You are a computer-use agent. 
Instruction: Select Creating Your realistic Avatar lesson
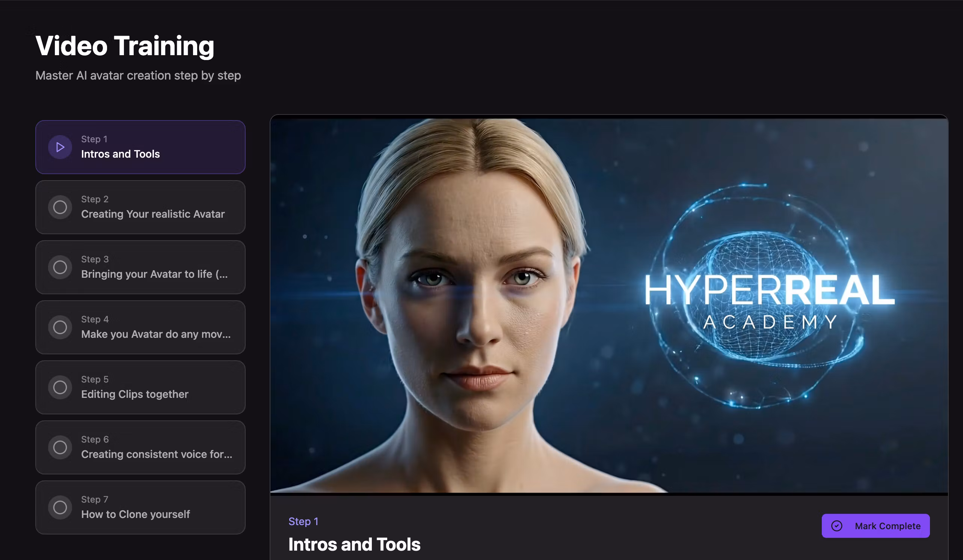(153, 214)
